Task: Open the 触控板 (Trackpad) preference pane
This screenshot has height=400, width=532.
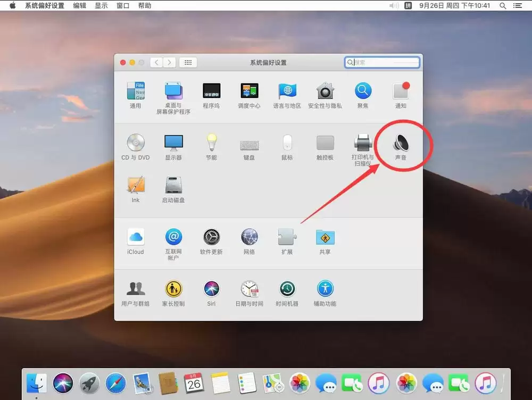Action: coord(325,147)
